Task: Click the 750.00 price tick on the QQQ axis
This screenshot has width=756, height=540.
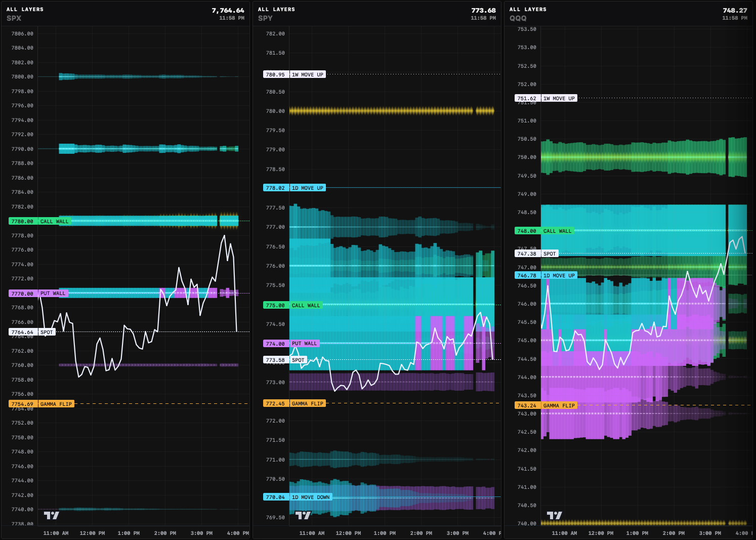Action: click(527, 157)
